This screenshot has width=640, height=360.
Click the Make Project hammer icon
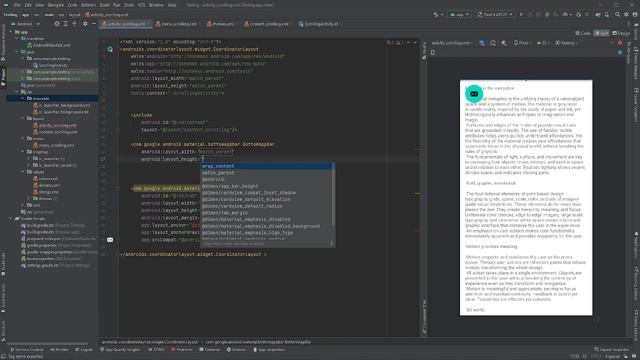[x=436, y=14]
